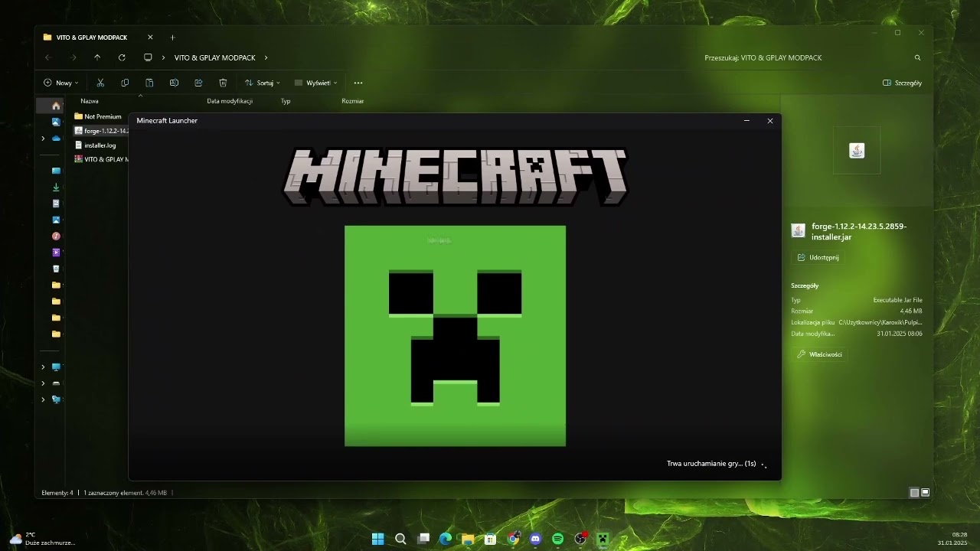Open the three-dots more options menu
The image size is (980, 551).
click(358, 83)
